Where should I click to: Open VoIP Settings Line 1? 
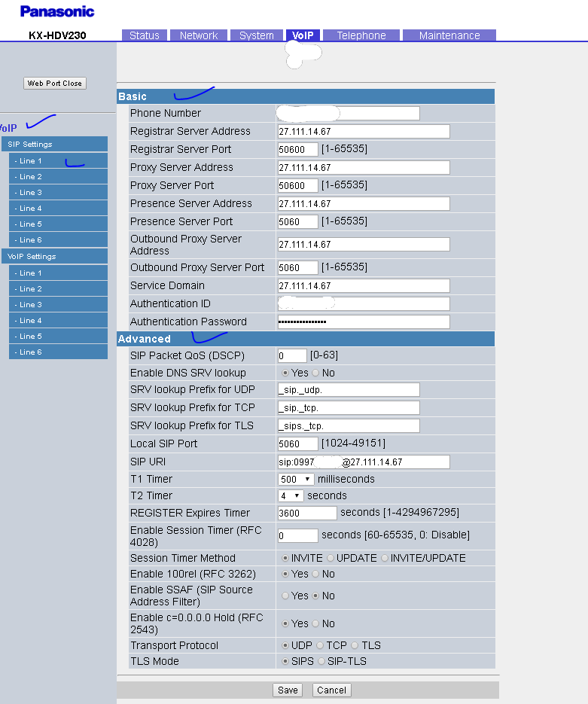click(58, 273)
